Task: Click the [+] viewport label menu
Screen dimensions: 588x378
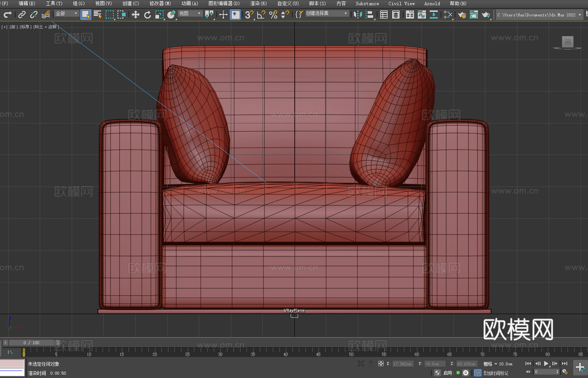Action: coord(4,27)
